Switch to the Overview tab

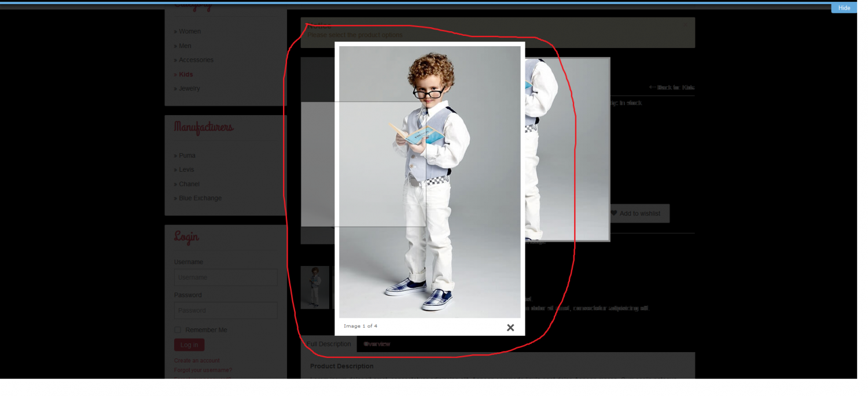(377, 344)
